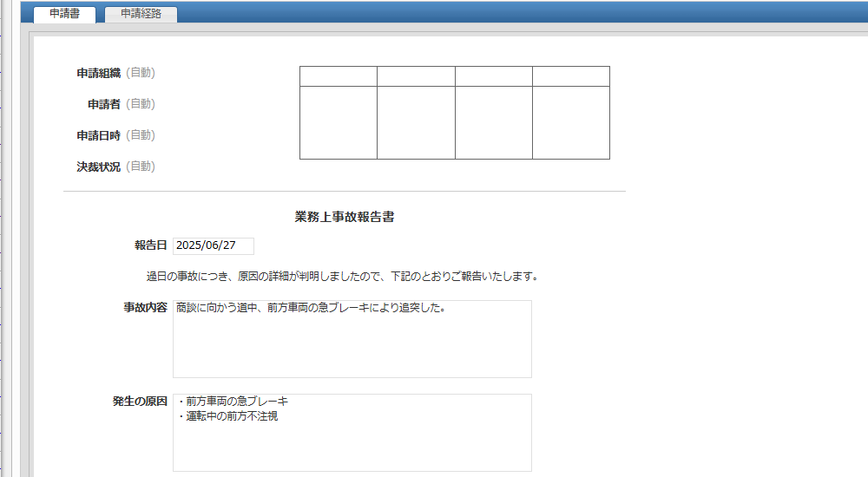This screenshot has width=868, height=477.
Task: Click the 業務上事故報告書 form title
Action: click(x=345, y=217)
